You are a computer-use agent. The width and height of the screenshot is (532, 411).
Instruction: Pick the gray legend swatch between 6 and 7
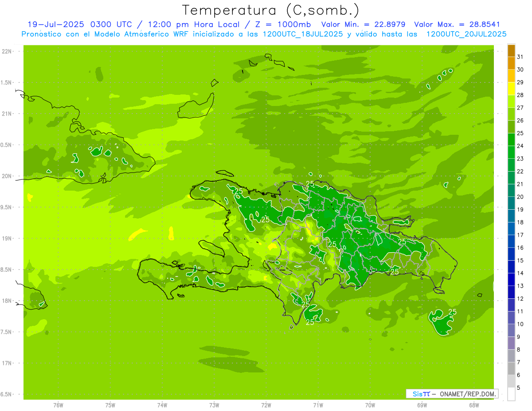click(511, 368)
